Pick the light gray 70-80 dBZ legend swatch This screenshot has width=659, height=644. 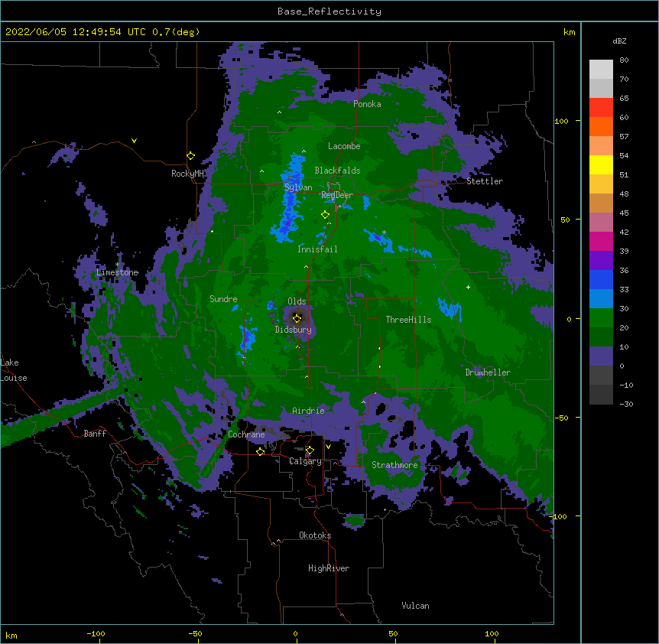(601, 69)
